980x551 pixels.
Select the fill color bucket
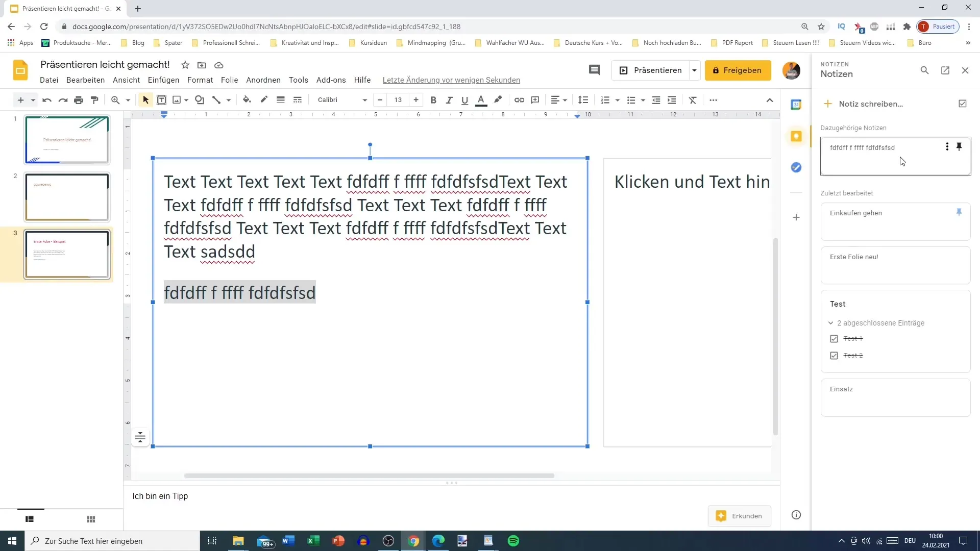[247, 100]
